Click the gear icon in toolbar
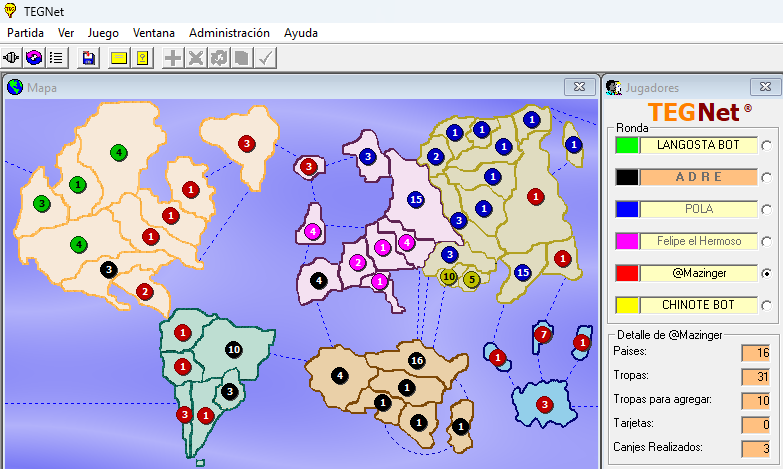 tap(219, 58)
